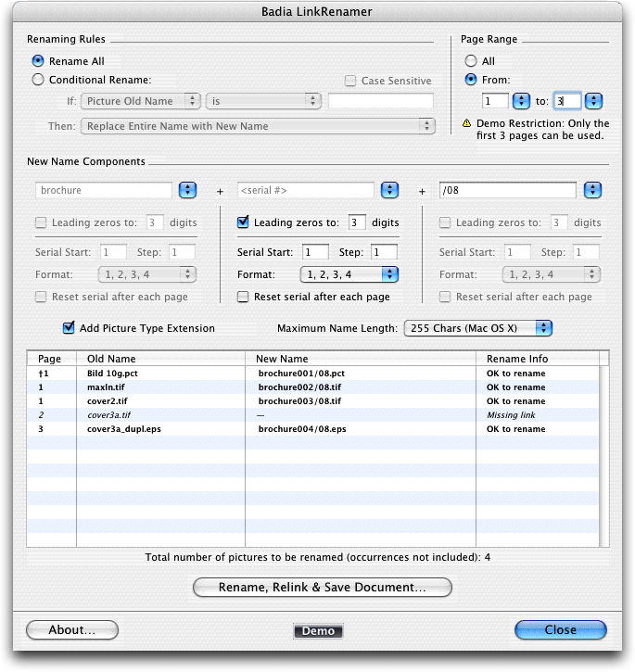The width and height of the screenshot is (635, 672).
Task: Click the Page column header
Action: 52,359
